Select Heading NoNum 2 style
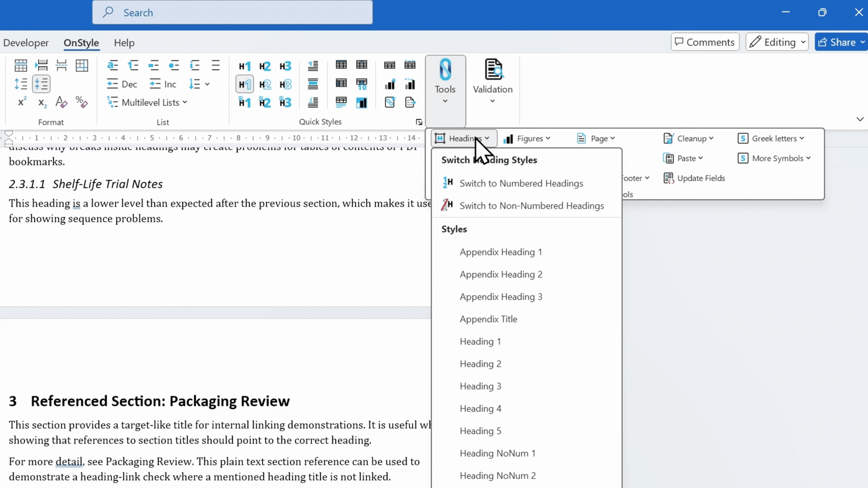Image resolution: width=868 pixels, height=488 pixels. pyautogui.click(x=526, y=476)
